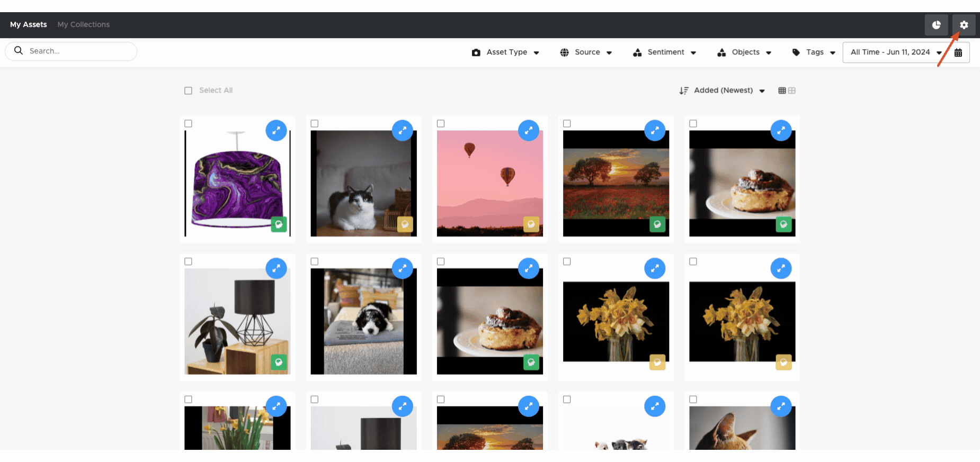Click sentiment badge on purple lampshade
Screen dimensions: 980x462
(279, 224)
